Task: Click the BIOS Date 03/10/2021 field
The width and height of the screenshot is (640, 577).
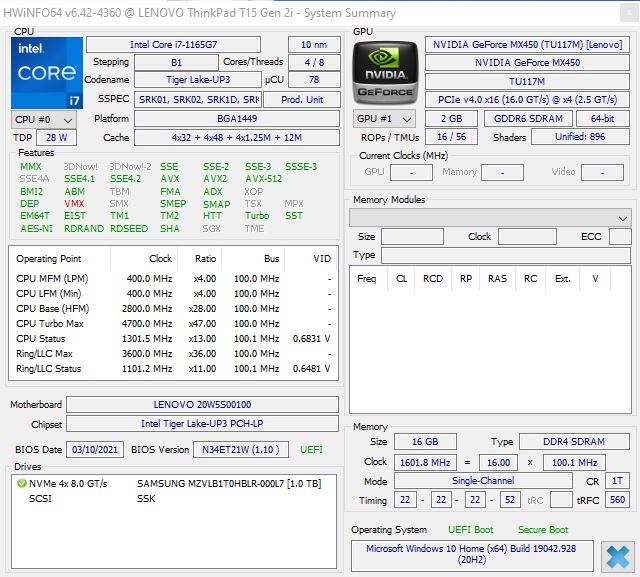Action: (x=95, y=450)
